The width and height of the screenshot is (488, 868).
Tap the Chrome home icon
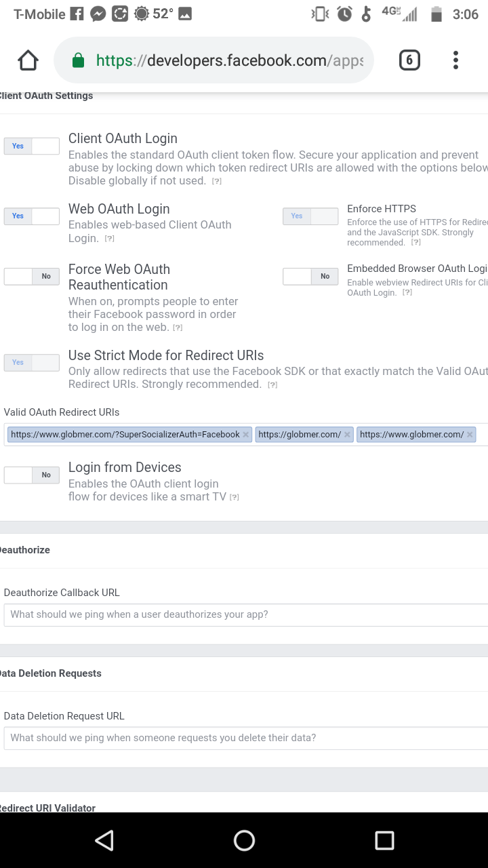pyautogui.click(x=28, y=60)
